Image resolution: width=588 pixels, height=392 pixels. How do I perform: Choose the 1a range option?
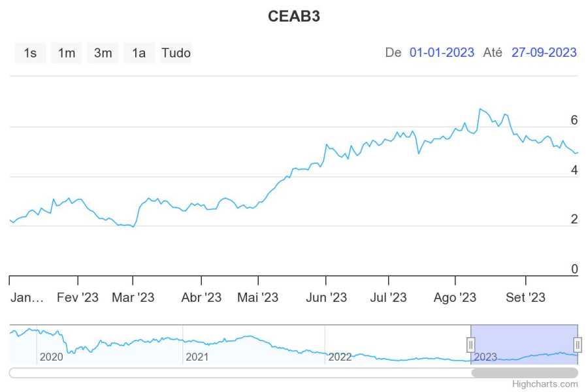[139, 53]
